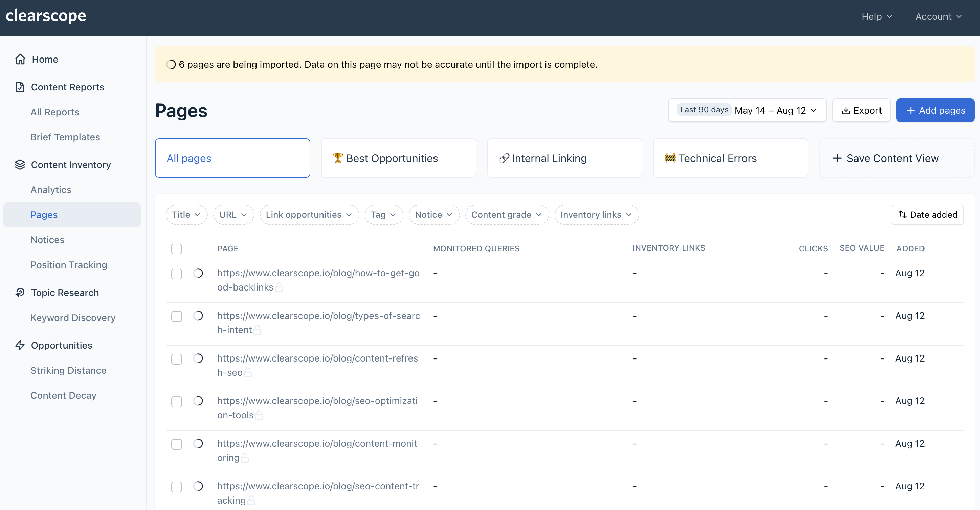The width and height of the screenshot is (980, 510).
Task: Check the box for types-of-search-intent row
Action: pyautogui.click(x=177, y=317)
